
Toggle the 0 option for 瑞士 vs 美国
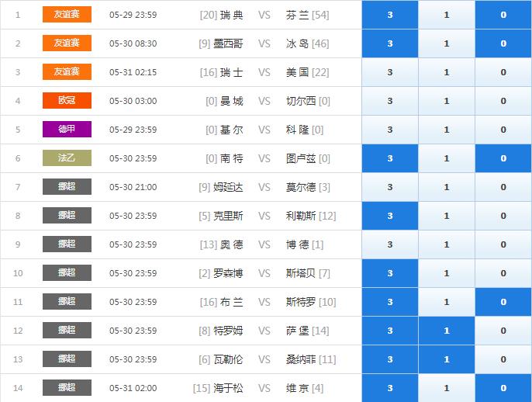point(503,72)
